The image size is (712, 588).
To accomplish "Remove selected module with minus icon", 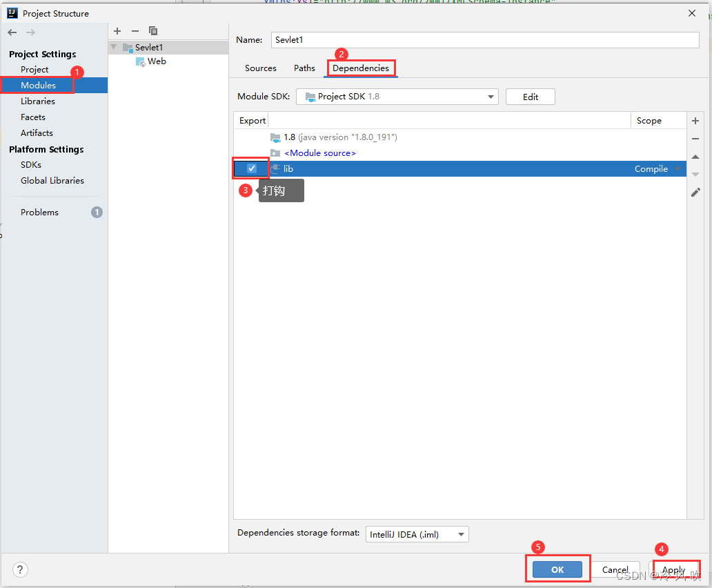I will (135, 31).
